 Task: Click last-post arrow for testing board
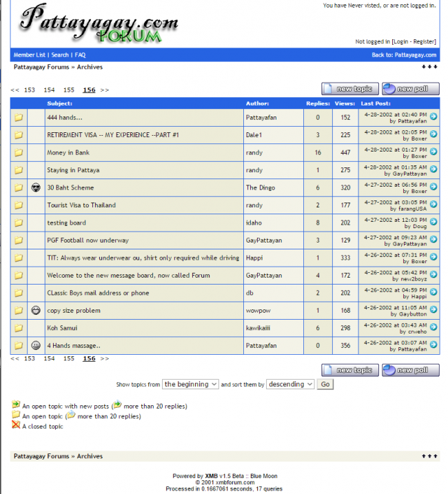[x=434, y=221]
